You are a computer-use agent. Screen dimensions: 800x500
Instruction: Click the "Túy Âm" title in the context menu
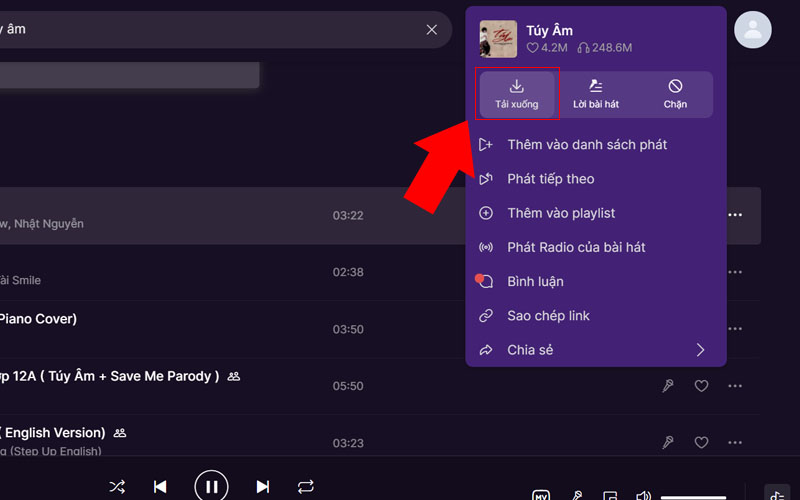point(549,31)
